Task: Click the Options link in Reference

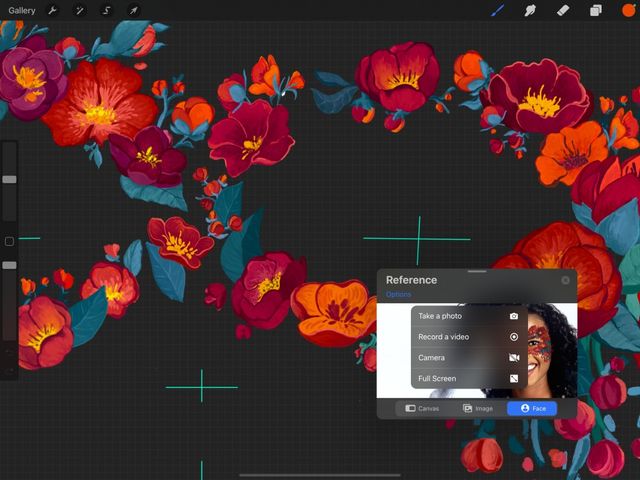Action: point(398,295)
